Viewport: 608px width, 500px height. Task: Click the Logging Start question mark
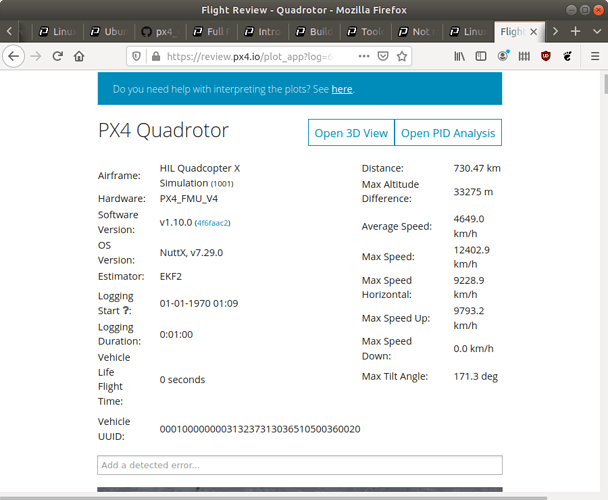(126, 310)
